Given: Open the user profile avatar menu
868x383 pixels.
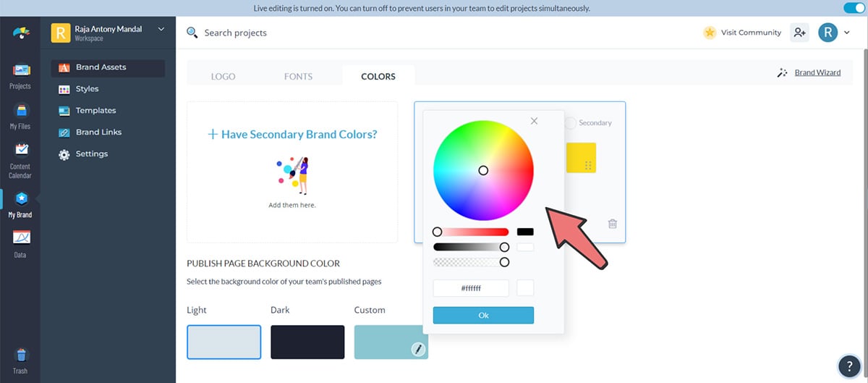Looking at the screenshot, I should point(828,33).
